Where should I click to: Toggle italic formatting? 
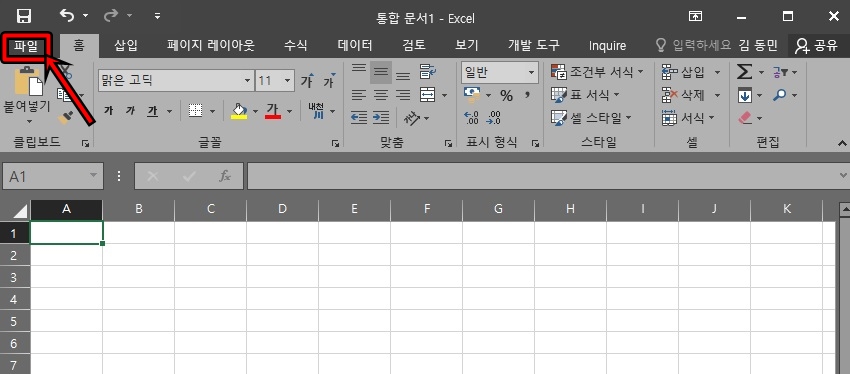point(130,111)
